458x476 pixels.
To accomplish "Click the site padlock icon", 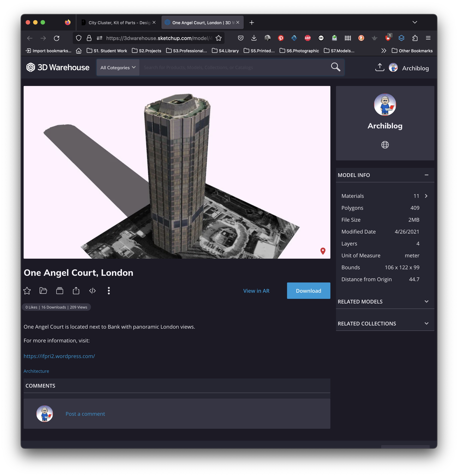I will (x=89, y=38).
